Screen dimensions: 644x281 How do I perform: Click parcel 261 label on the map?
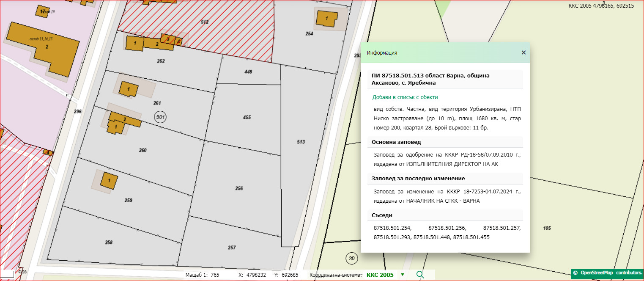[x=157, y=103]
